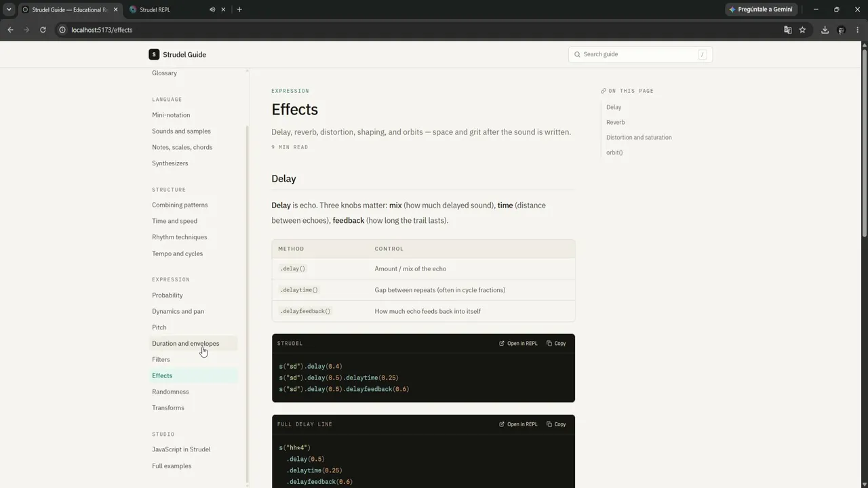Click the translate page icon
This screenshot has width=868, height=488.
point(787,30)
